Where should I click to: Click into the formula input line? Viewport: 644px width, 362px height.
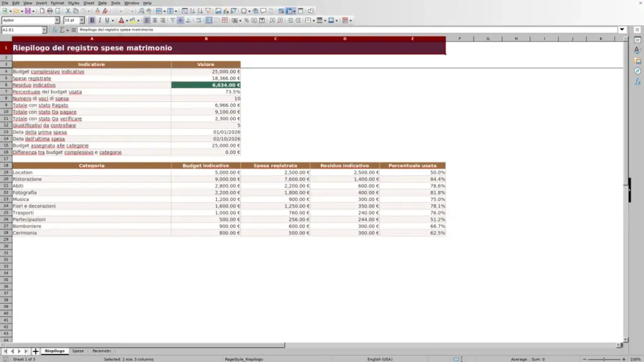point(347,30)
